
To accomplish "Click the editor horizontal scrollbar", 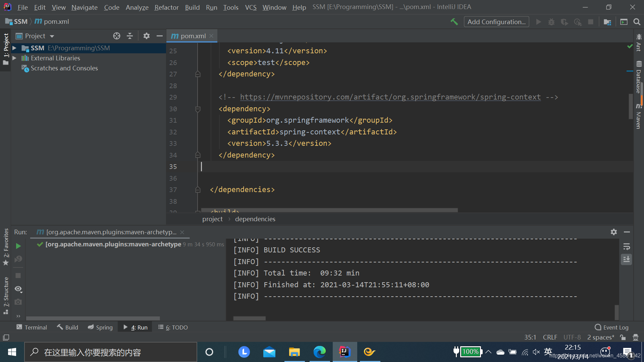I will (x=329, y=210).
